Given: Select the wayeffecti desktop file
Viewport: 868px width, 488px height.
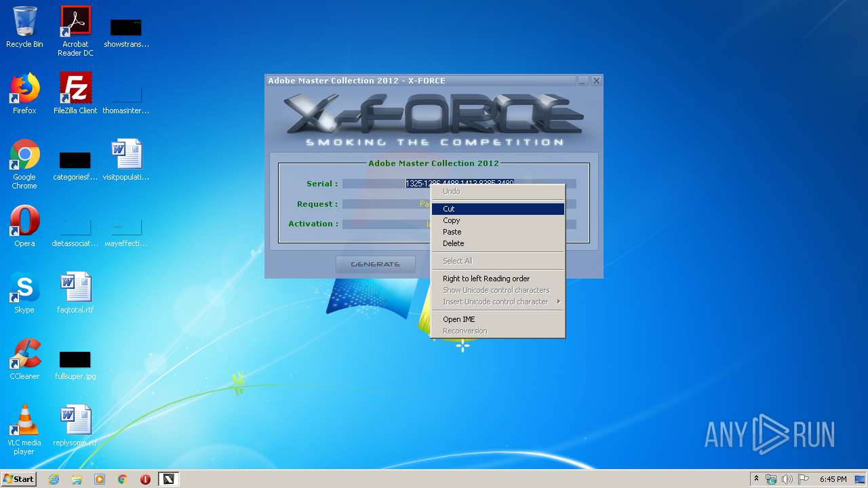Looking at the screenshot, I should [126, 231].
